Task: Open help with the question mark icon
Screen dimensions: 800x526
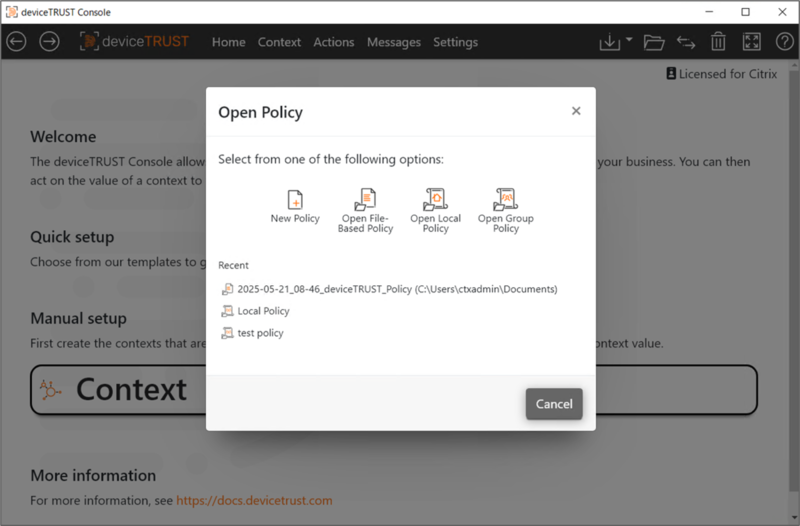Action: click(x=785, y=41)
